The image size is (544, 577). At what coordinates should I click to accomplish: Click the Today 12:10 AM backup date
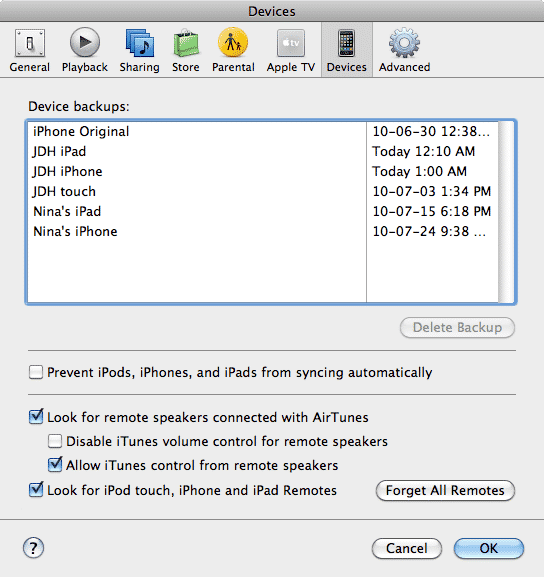424,151
